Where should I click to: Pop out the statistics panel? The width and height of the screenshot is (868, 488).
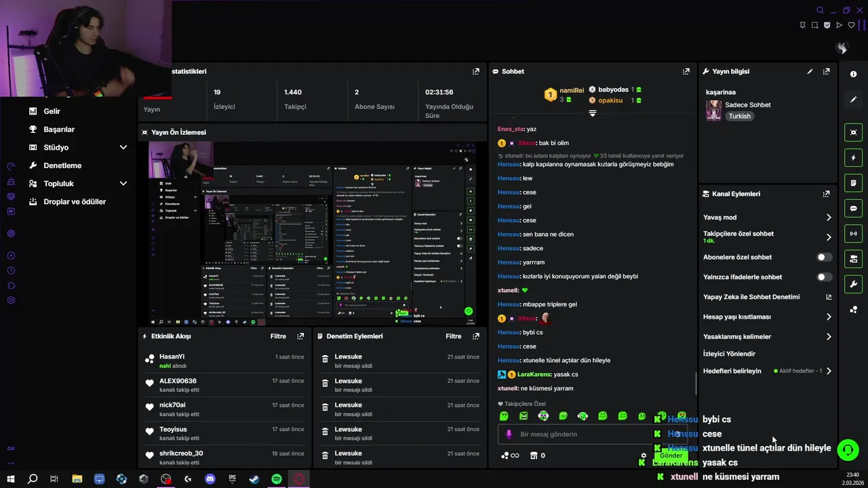coord(476,71)
